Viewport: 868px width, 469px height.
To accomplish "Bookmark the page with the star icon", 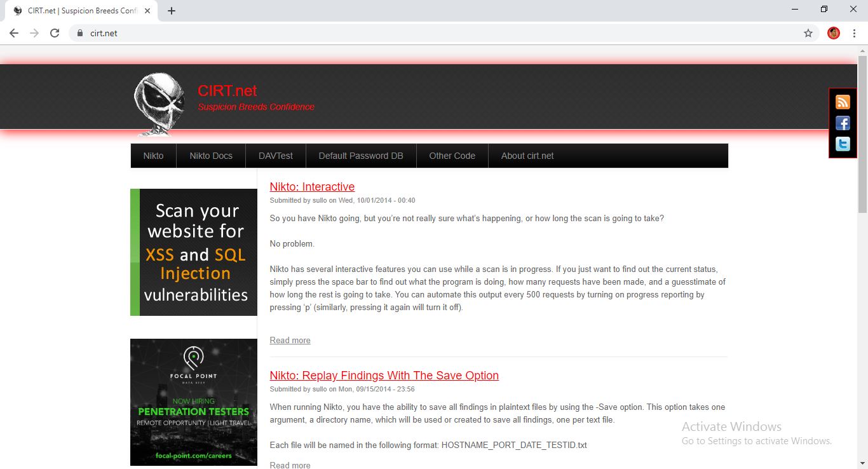I will pyautogui.click(x=807, y=32).
